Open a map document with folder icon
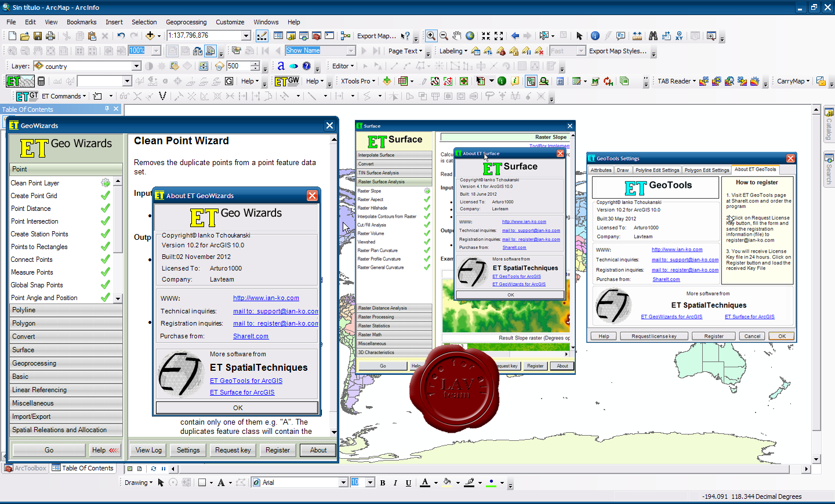Image resolution: width=835 pixels, height=504 pixels. 25,36
